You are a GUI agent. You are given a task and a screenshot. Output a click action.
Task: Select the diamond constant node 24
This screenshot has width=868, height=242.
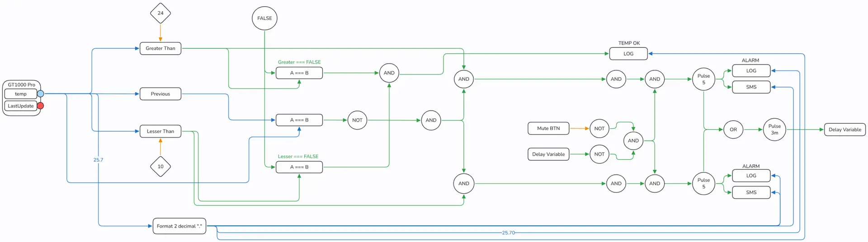[x=160, y=13]
